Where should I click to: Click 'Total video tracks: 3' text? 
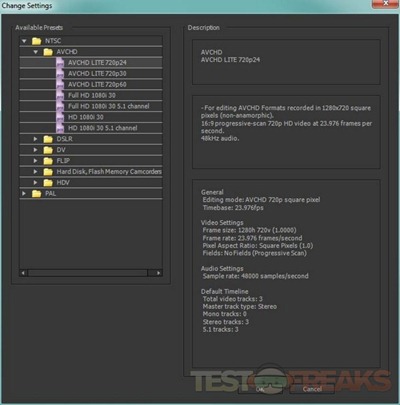(x=233, y=299)
